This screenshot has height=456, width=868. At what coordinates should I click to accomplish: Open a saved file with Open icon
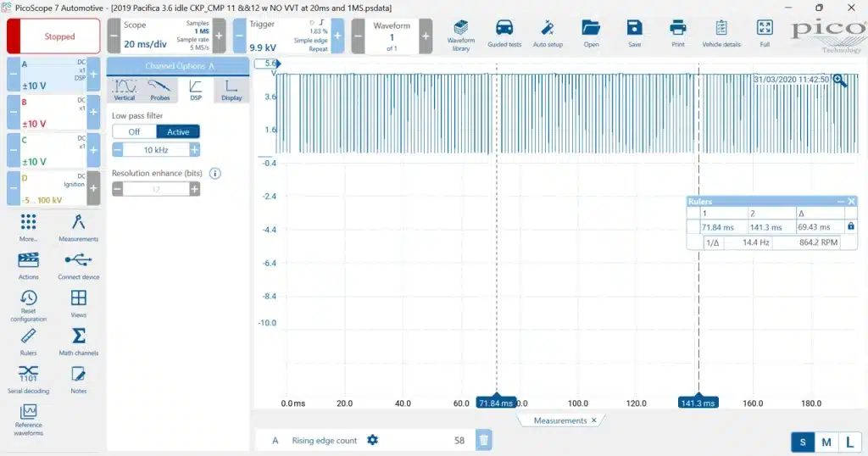591,34
